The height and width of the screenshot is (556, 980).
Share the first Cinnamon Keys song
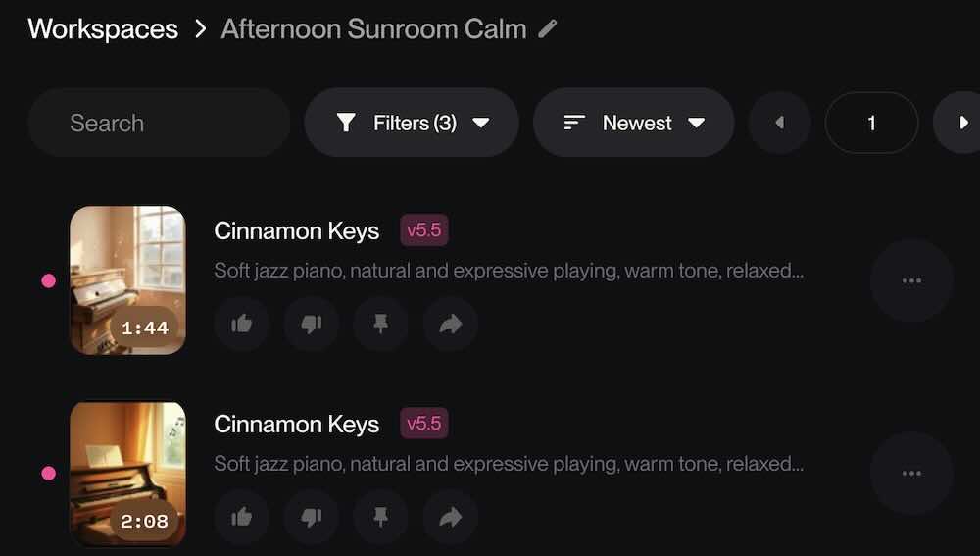click(451, 325)
